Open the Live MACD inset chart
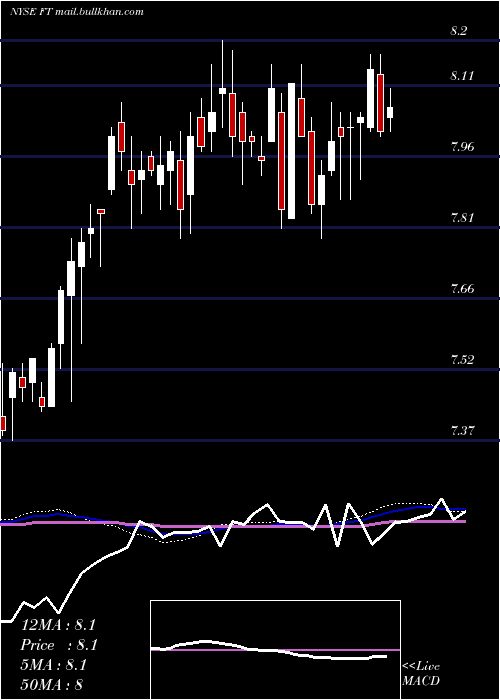Screen dimensions: 500x700 tap(275, 650)
